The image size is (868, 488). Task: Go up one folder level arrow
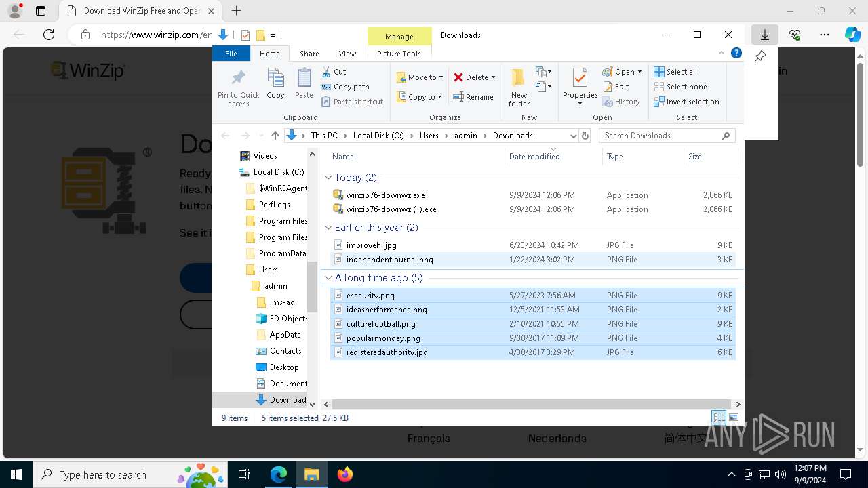[275, 136]
